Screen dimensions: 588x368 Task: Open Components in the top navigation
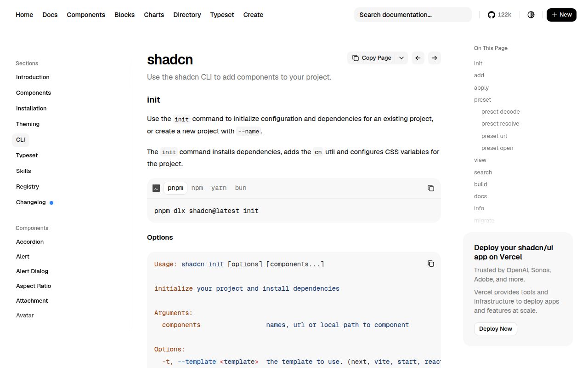tap(86, 15)
